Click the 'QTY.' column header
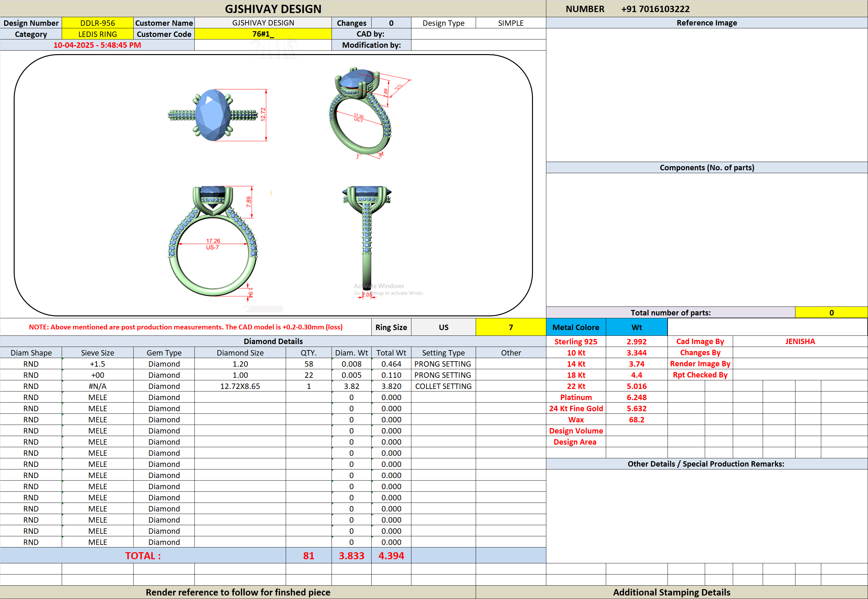Screen dimensions: 868x599 point(309,353)
